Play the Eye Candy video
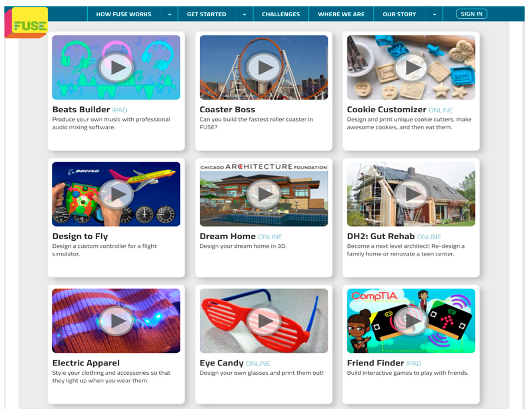Image resolution: width=532 pixels, height=418 pixels. pos(264,321)
